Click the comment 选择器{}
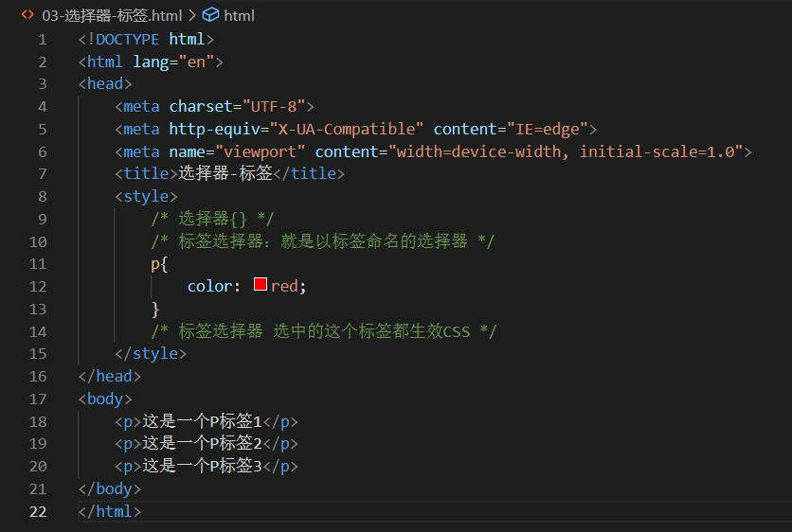The height and width of the screenshot is (532, 792). pos(212,219)
